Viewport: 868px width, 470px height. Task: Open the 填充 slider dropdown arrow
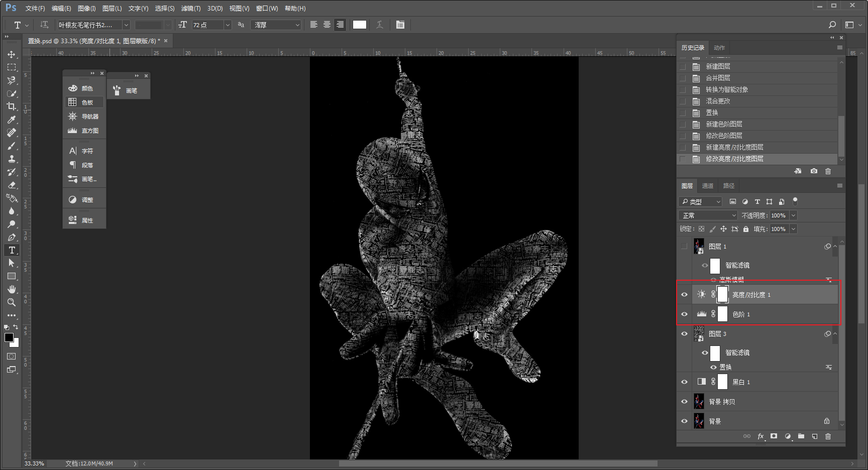click(x=793, y=229)
